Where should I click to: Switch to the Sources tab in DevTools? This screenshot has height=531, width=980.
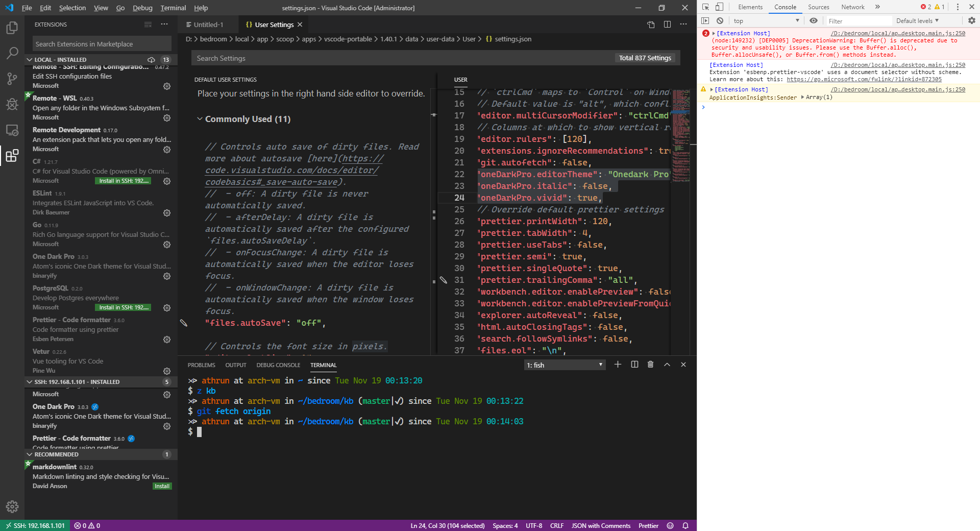tap(819, 7)
